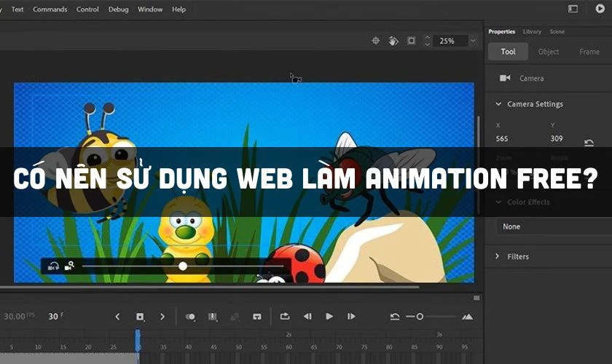Screen dimensions: 612x364
Task: Select the Frame properties tab
Action: coord(589,52)
